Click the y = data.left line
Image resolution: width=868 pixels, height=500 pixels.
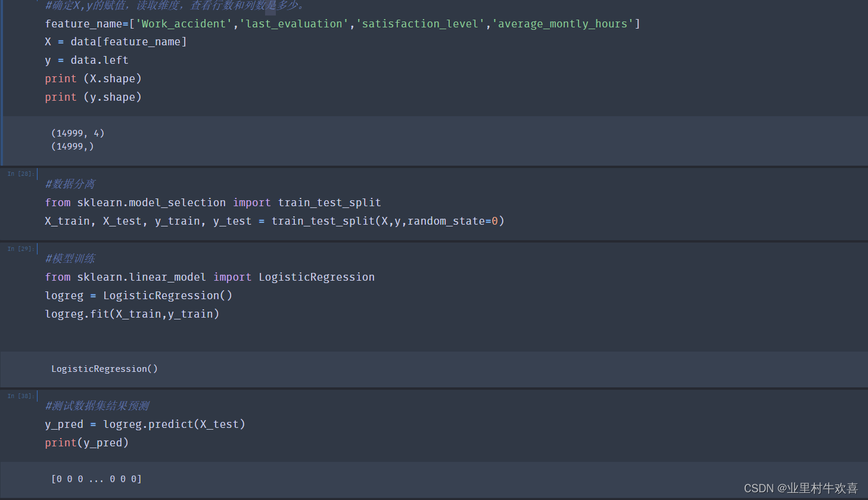pyautogui.click(x=86, y=60)
